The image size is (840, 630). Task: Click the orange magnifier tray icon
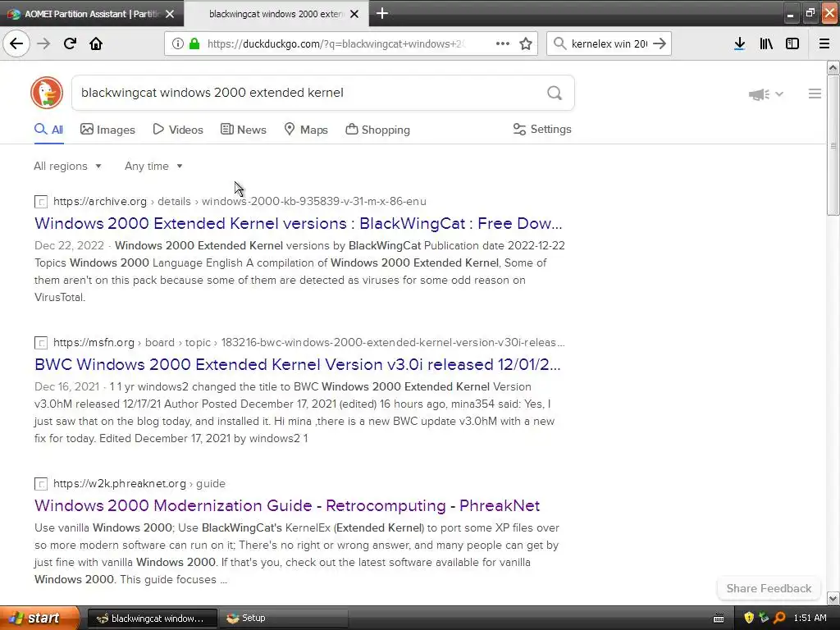coord(779,618)
